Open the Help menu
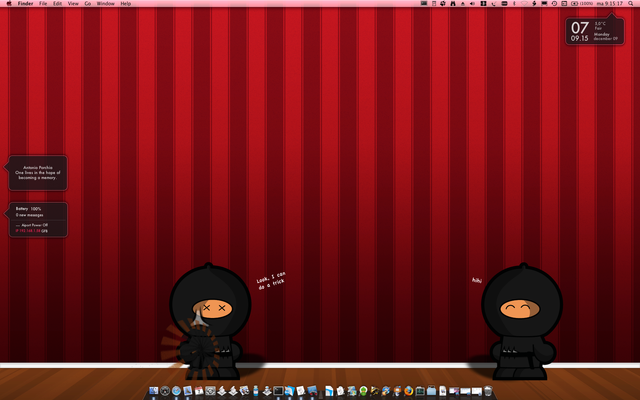The height and width of the screenshot is (400, 640). pos(126,4)
